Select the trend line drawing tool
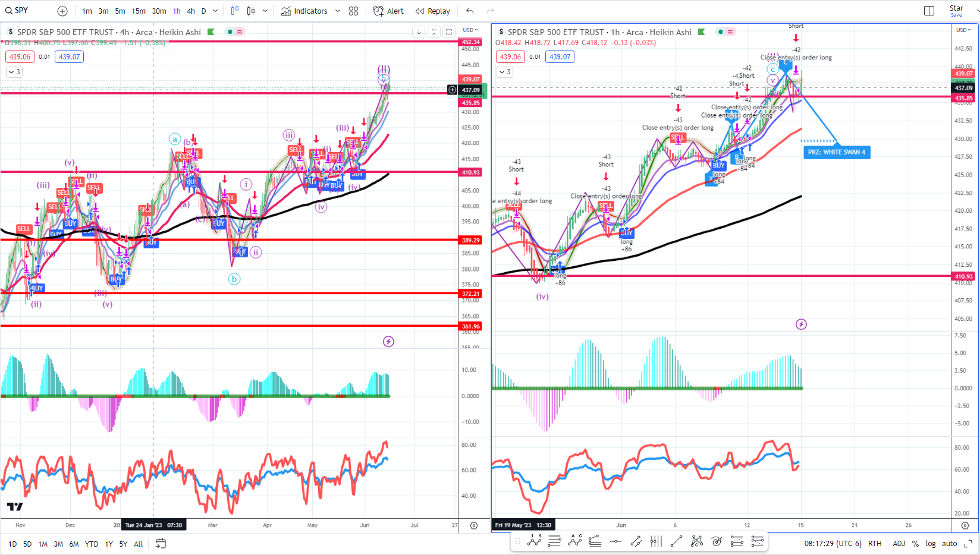The width and height of the screenshot is (980, 555). (x=676, y=541)
